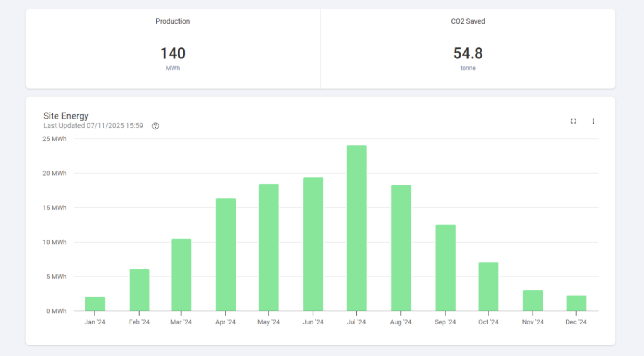Screen dimensions: 644x356
Task: Select the Feb '24 bar
Action: point(139,290)
